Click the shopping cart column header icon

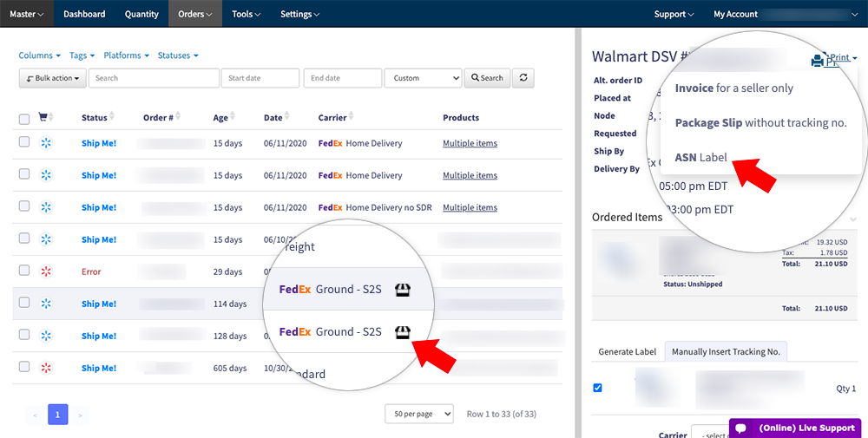42,117
